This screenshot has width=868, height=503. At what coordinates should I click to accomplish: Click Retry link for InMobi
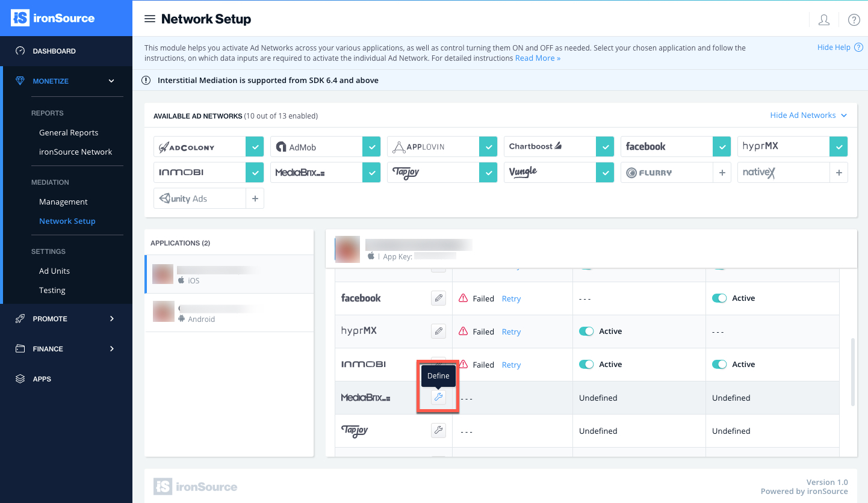(x=511, y=365)
